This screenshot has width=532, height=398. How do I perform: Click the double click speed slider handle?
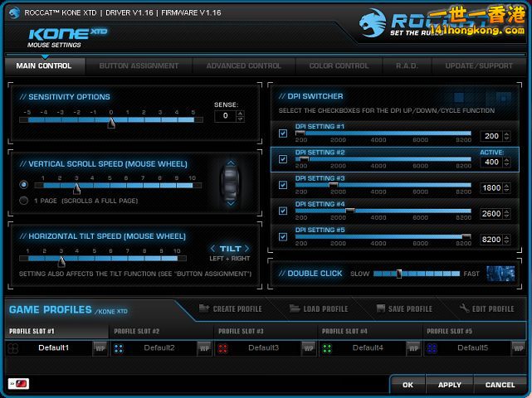(399, 274)
